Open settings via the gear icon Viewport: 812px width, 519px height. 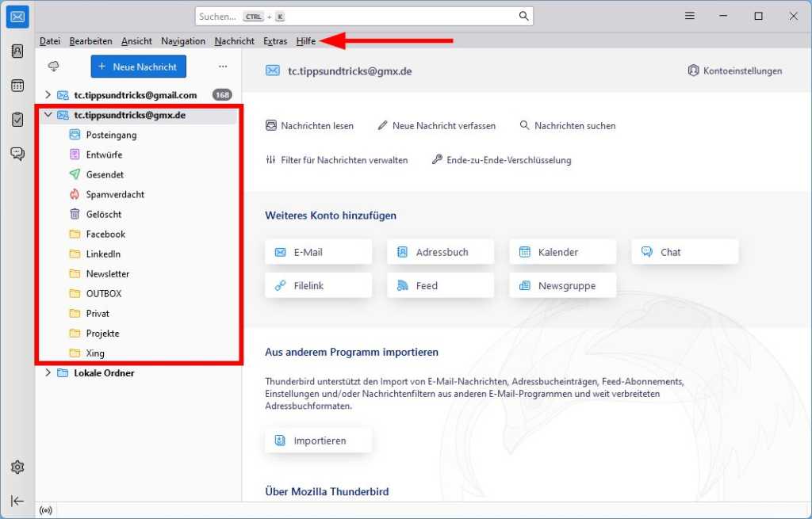click(x=17, y=467)
